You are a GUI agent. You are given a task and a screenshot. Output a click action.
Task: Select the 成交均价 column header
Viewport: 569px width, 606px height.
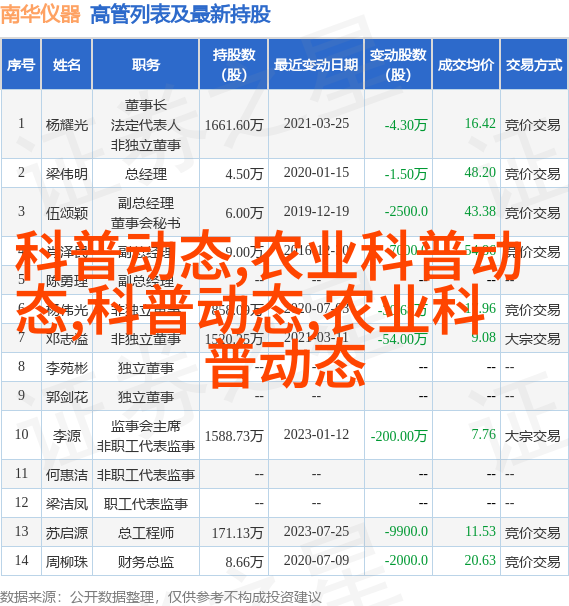point(466,65)
